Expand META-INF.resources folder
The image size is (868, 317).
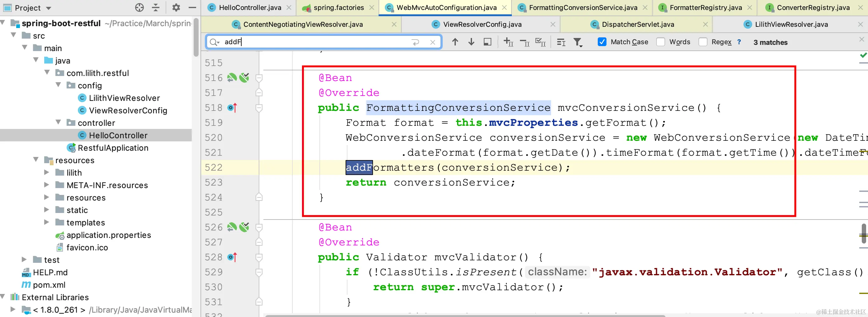[47, 185]
